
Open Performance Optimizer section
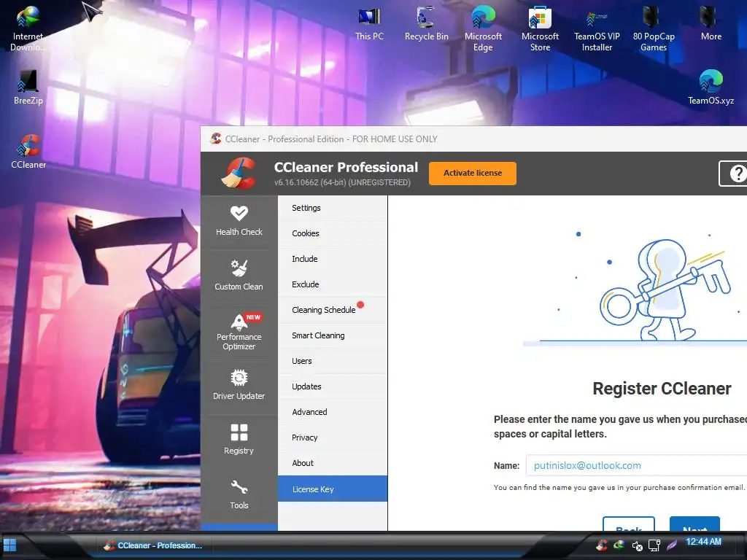click(x=239, y=332)
